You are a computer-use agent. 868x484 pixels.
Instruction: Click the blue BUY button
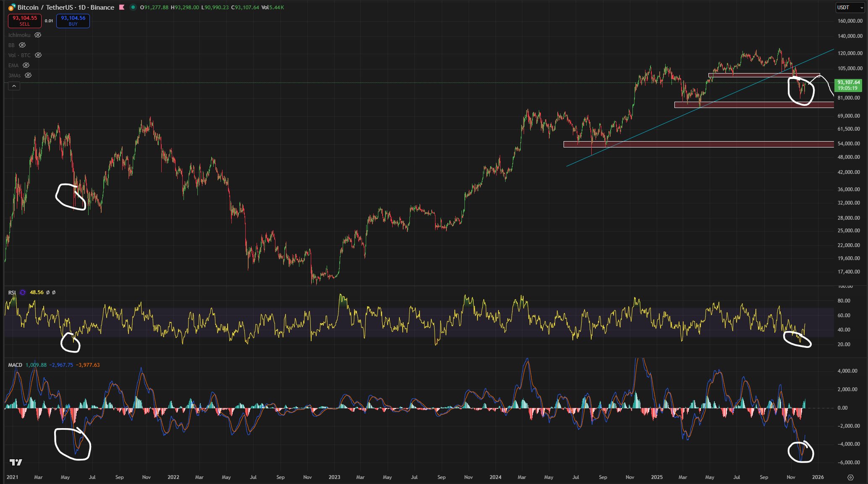coord(73,21)
